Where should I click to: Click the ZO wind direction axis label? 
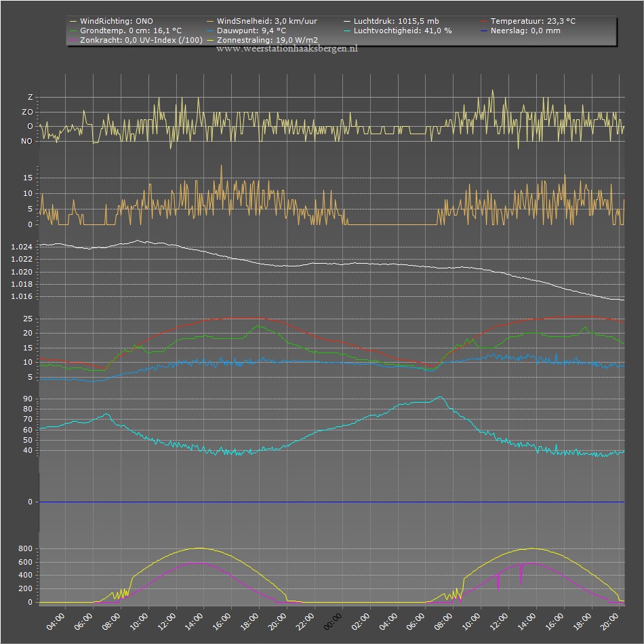(27, 112)
